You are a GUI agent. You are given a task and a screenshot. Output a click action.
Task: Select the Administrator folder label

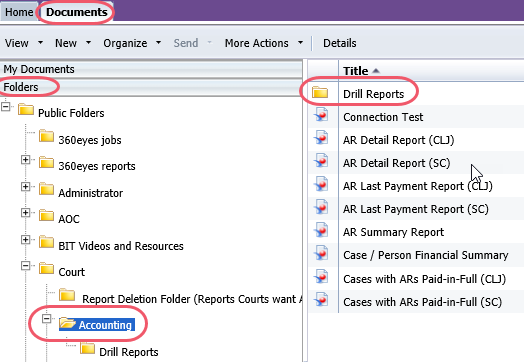click(x=90, y=193)
